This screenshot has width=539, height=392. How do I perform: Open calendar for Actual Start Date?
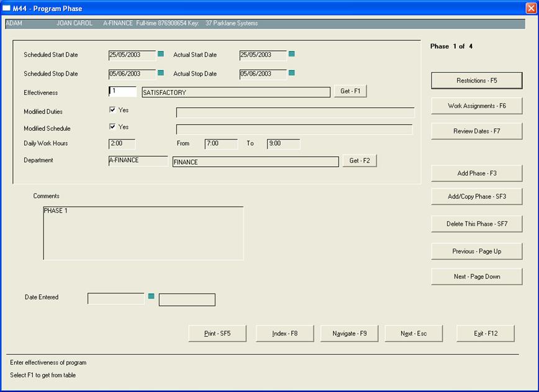[x=291, y=54]
